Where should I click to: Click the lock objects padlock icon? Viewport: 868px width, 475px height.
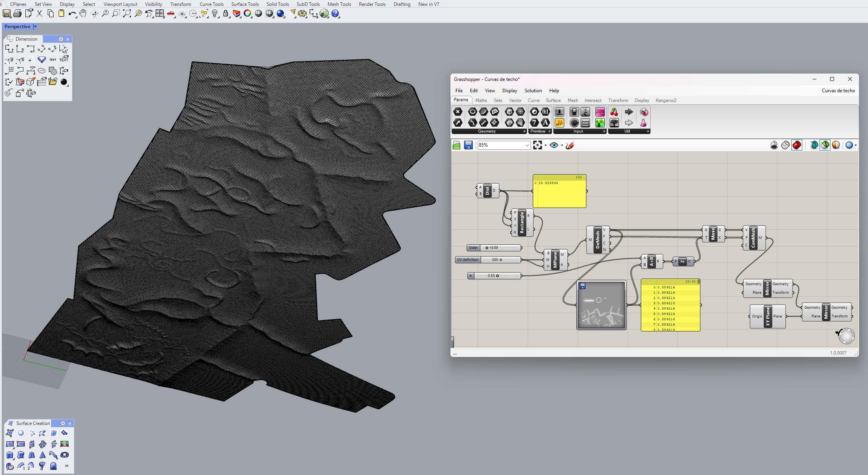tap(226, 14)
